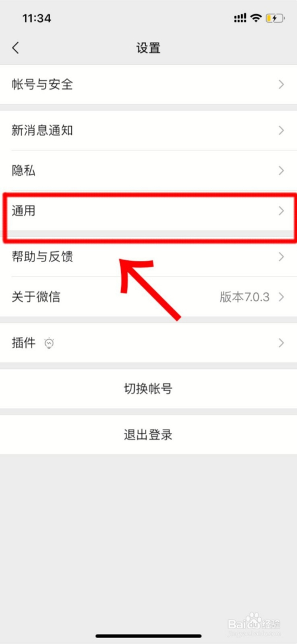Tap the cellular signal bars icon
This screenshot has height=644, width=297.
240,18
